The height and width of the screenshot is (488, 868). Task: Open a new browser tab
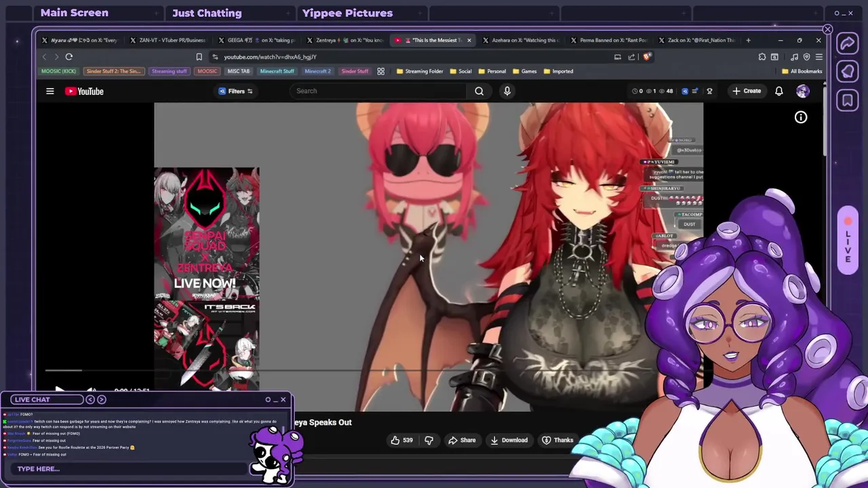click(748, 40)
